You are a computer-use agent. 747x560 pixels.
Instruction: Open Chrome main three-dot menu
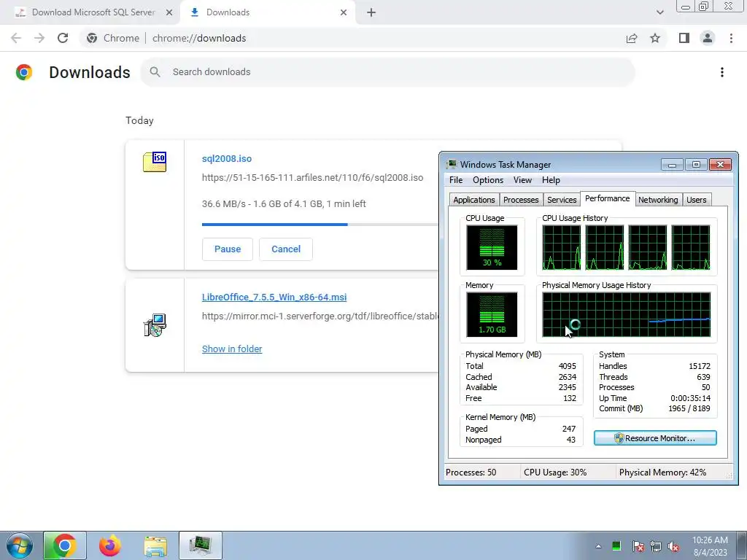pos(731,38)
